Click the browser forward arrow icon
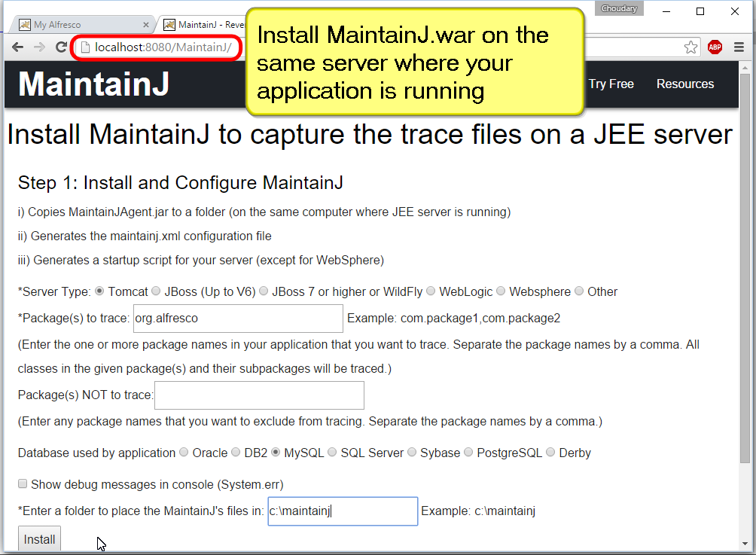Screen dimensions: 756x555 [40, 47]
